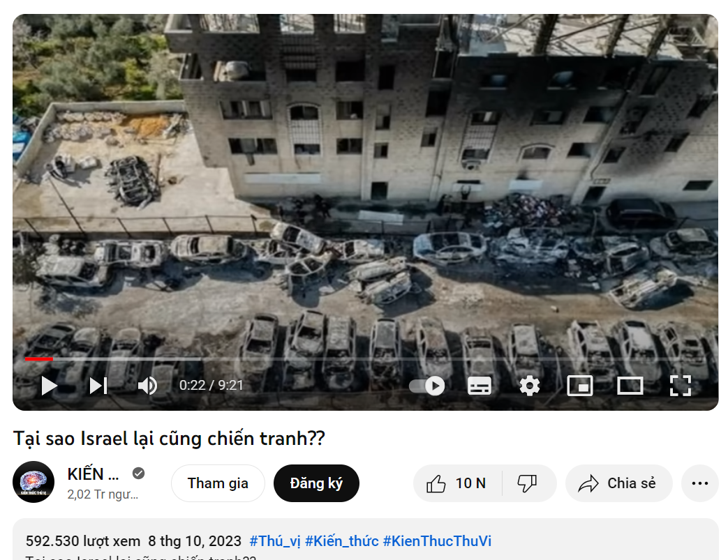The height and width of the screenshot is (560, 728).
Task: Share the video via Chia sẻ
Action: pyautogui.click(x=618, y=483)
